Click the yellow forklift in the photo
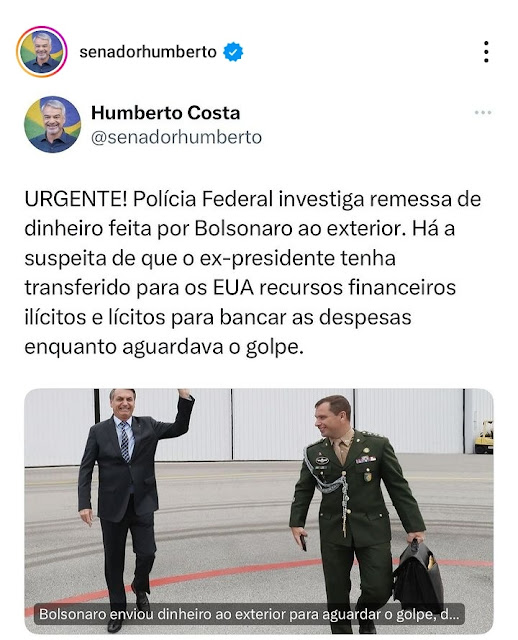 (x=485, y=438)
